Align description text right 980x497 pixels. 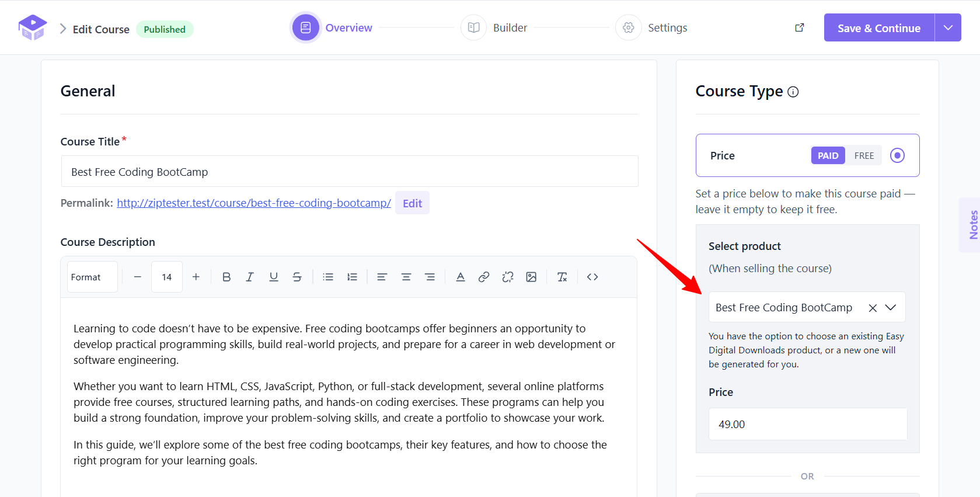(430, 277)
